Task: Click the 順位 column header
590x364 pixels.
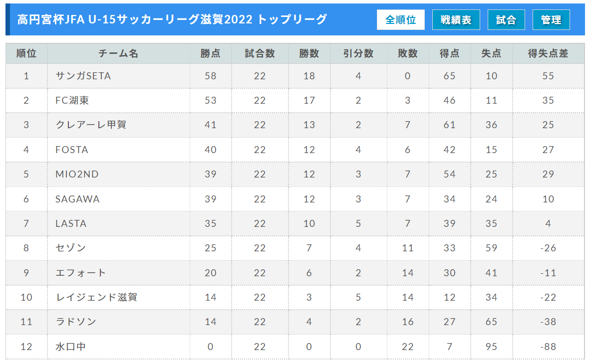Action: 26,53
